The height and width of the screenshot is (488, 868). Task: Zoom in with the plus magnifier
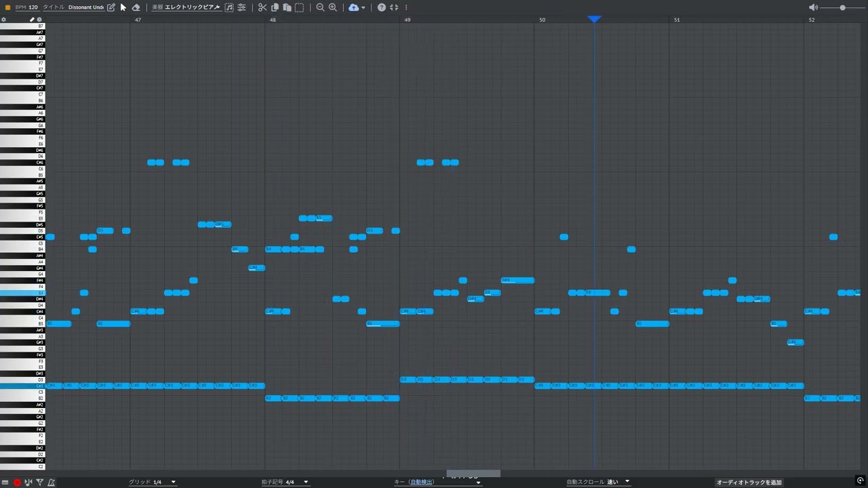[333, 7]
